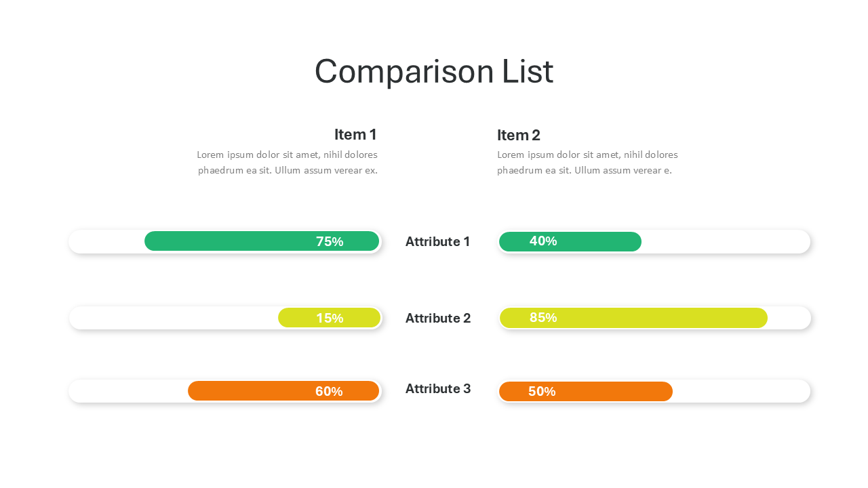Click the "Attribute 3" label
868x488 pixels.
tap(437, 388)
